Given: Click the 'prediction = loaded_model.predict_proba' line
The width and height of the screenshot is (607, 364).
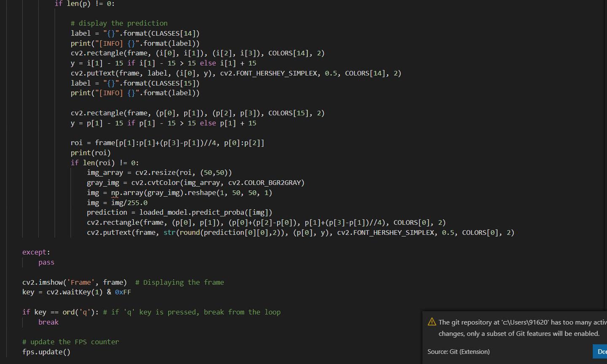Looking at the screenshot, I should pyautogui.click(x=180, y=213).
